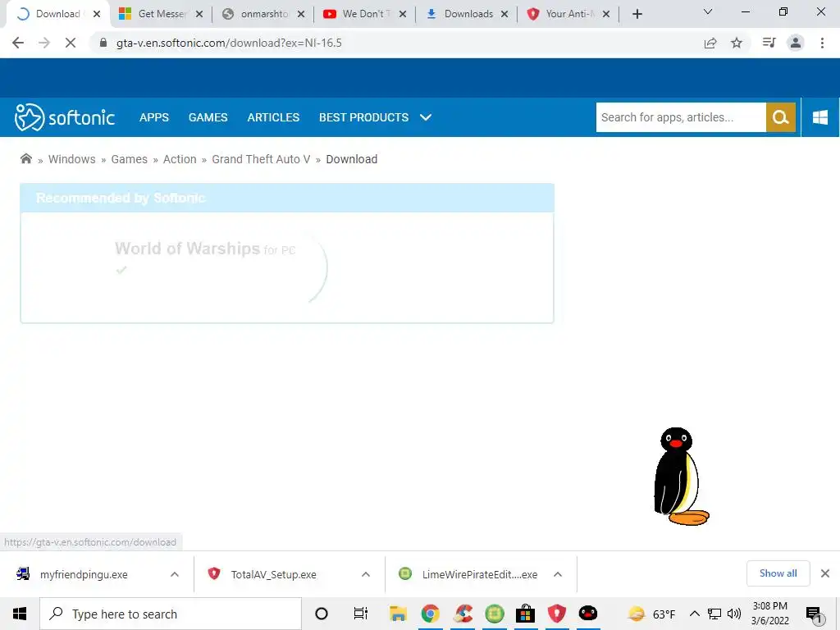Screen dimensions: 840x630
Task: Click the taskbar search box
Action: (x=171, y=614)
